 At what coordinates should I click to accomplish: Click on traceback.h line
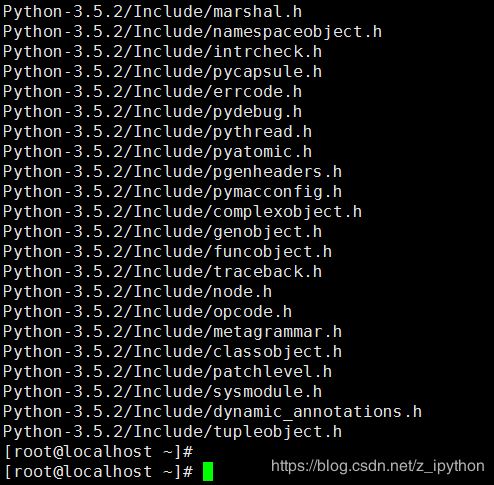(162, 272)
